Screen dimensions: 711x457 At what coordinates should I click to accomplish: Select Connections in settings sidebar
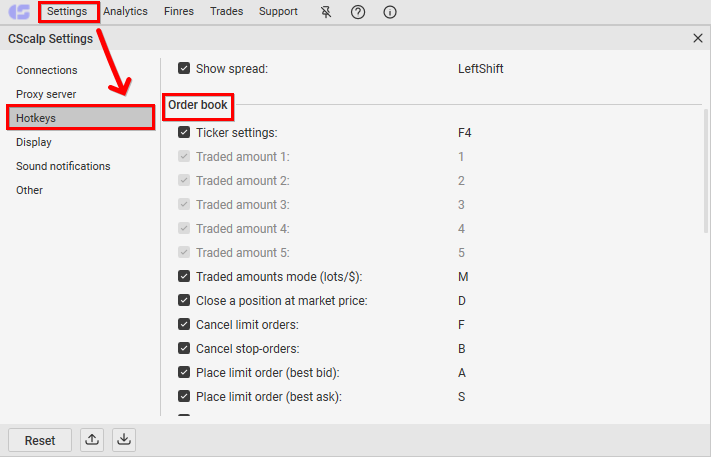pyautogui.click(x=47, y=70)
